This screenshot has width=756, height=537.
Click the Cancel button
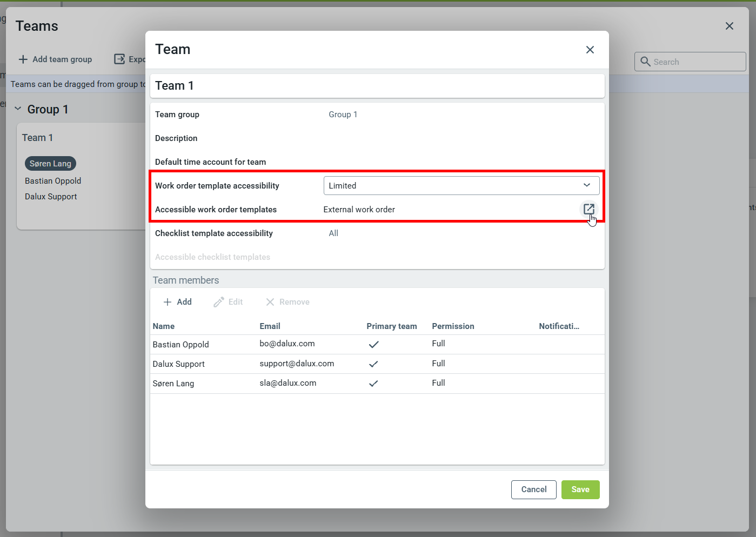(x=533, y=489)
